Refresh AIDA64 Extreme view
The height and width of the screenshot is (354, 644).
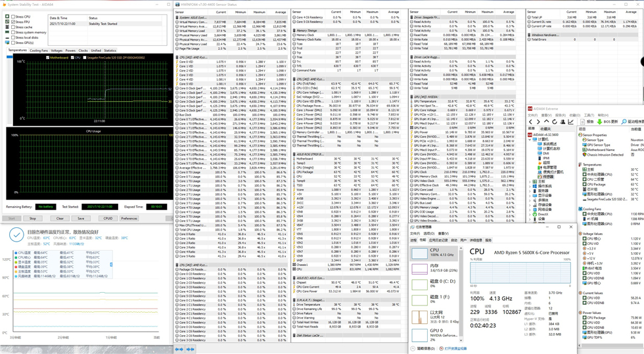click(x=555, y=122)
